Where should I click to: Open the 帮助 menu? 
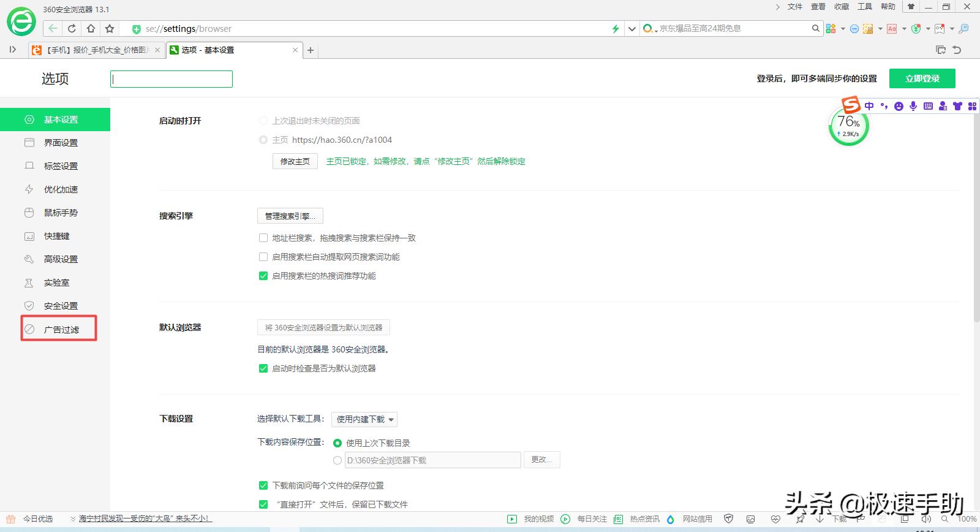[x=888, y=7]
